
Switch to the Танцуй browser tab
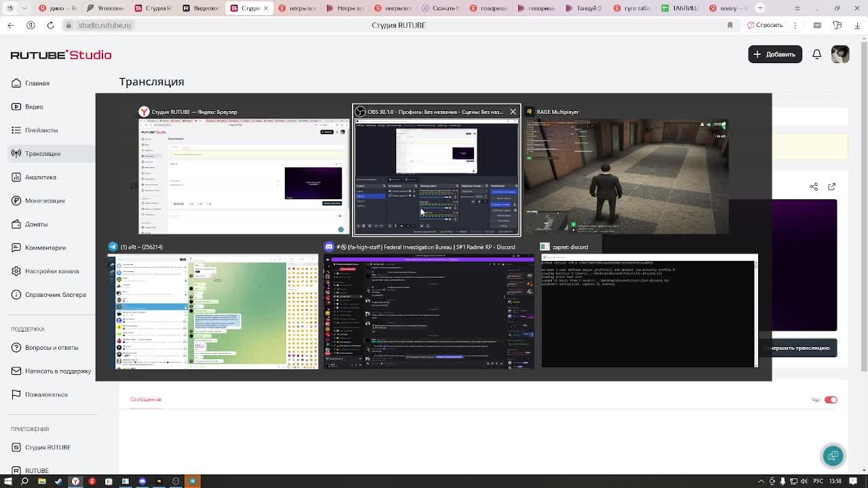(x=585, y=8)
